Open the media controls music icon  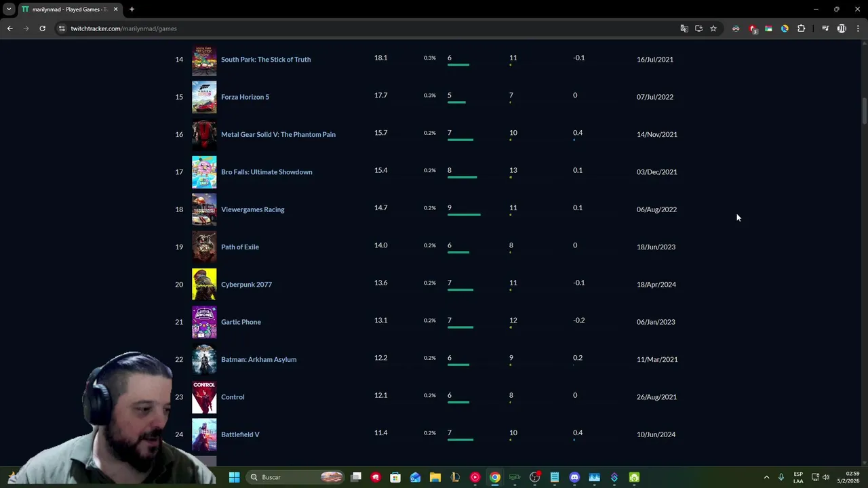click(x=825, y=28)
